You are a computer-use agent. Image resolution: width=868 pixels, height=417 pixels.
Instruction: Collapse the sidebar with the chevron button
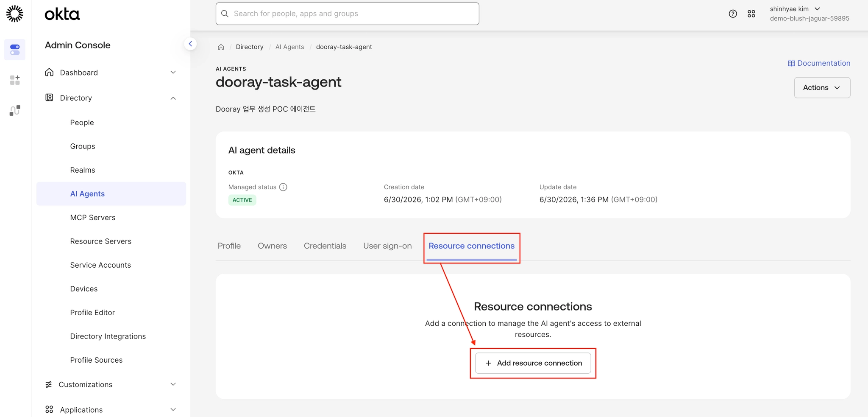click(x=190, y=44)
